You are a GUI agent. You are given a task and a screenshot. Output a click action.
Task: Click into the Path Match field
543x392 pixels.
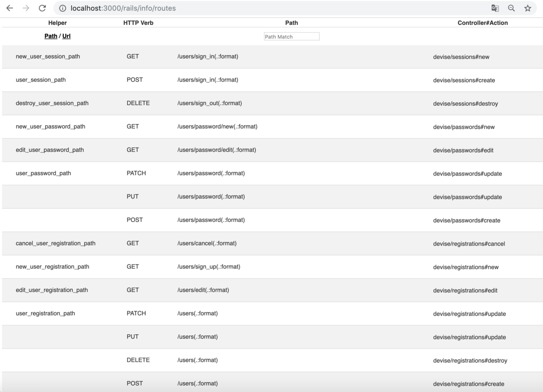click(x=291, y=37)
